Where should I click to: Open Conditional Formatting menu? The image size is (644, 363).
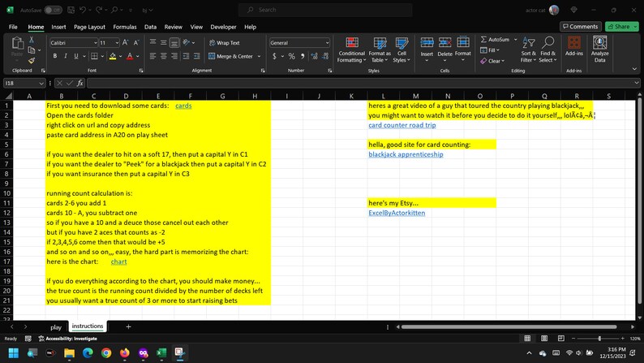pos(351,50)
